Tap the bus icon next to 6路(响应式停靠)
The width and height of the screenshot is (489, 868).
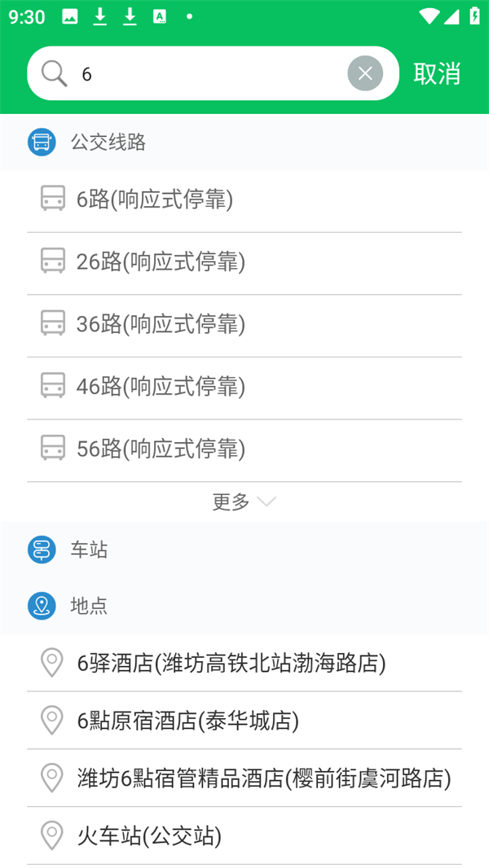(52, 199)
